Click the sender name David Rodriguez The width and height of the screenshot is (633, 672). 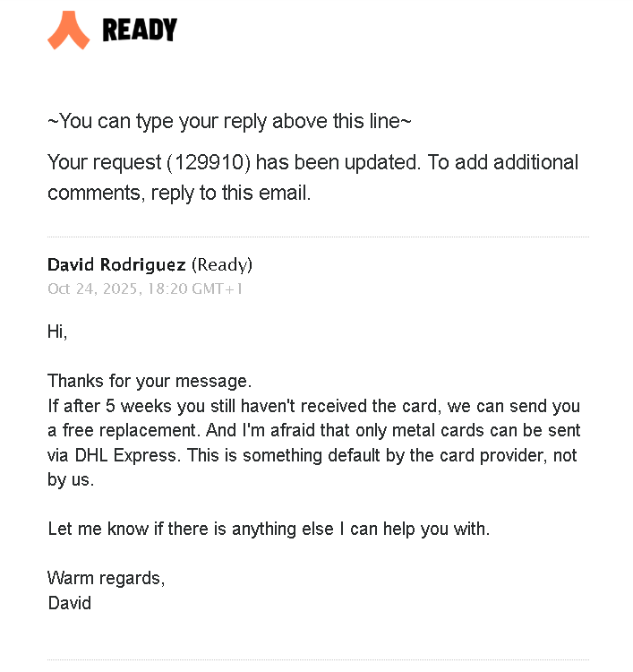click(x=116, y=264)
